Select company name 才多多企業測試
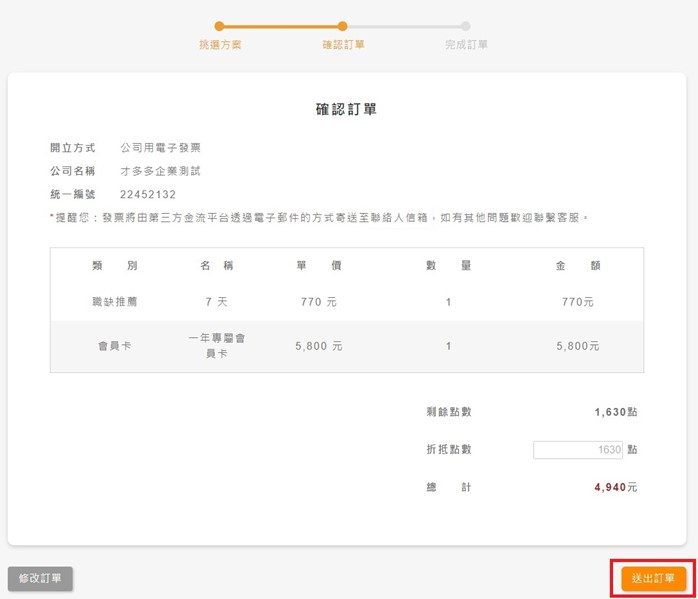Screen dimensions: 698x599 click(x=160, y=171)
